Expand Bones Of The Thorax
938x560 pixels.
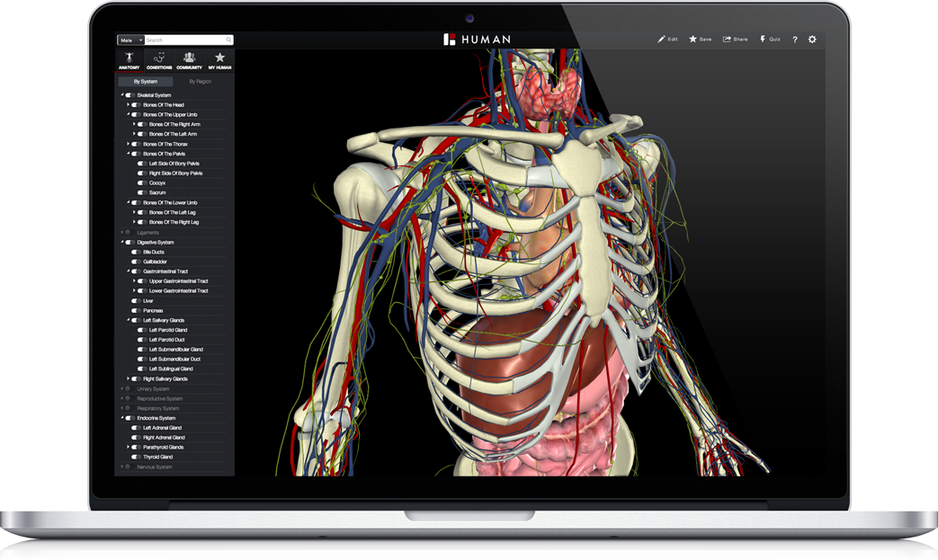click(128, 144)
